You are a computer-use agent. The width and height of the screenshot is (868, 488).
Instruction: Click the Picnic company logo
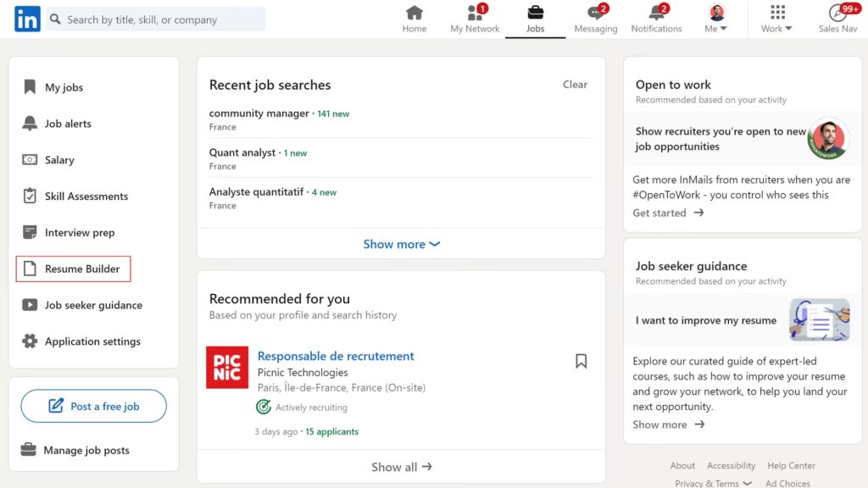[x=227, y=368]
